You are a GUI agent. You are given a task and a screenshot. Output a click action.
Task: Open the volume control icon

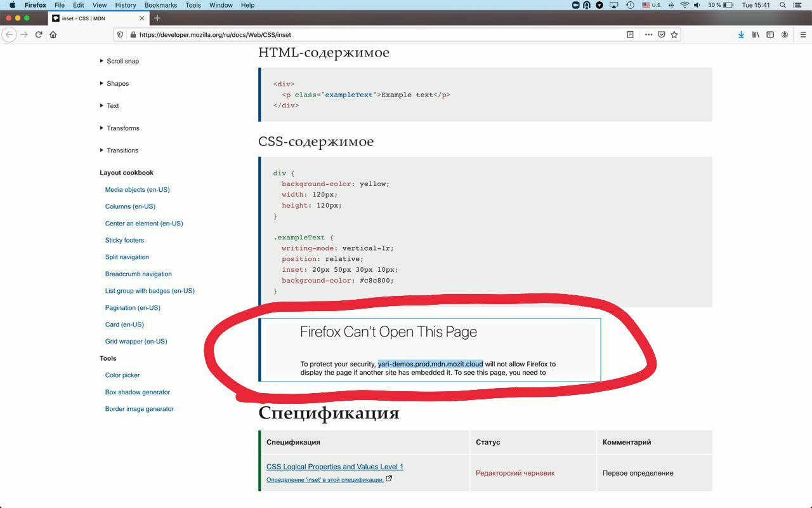697,5
